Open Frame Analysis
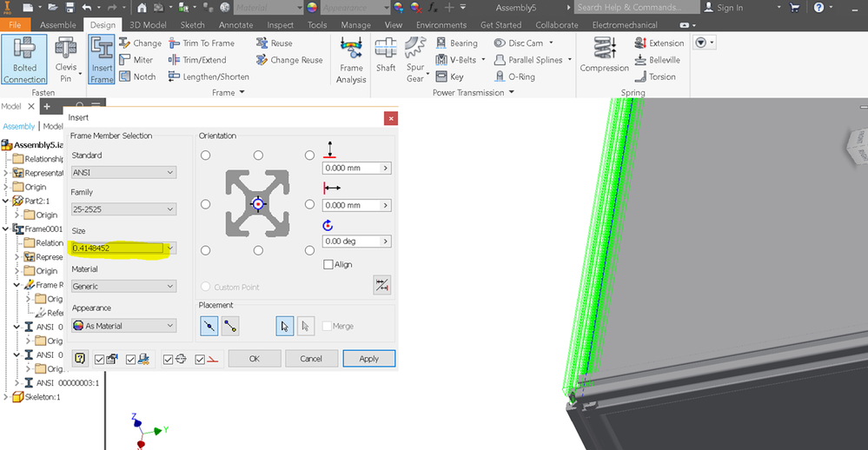The height and width of the screenshot is (450, 868). click(x=351, y=60)
